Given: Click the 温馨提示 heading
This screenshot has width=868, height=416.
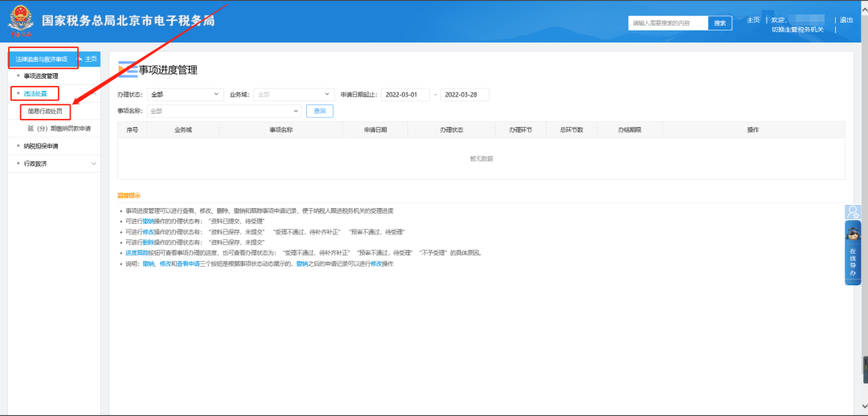Looking at the screenshot, I should (x=129, y=196).
